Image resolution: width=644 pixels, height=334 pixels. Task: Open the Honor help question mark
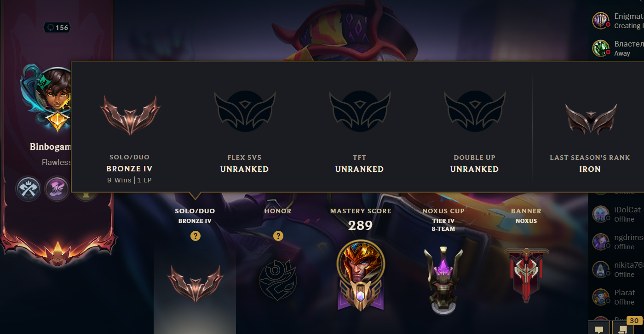pyautogui.click(x=278, y=236)
